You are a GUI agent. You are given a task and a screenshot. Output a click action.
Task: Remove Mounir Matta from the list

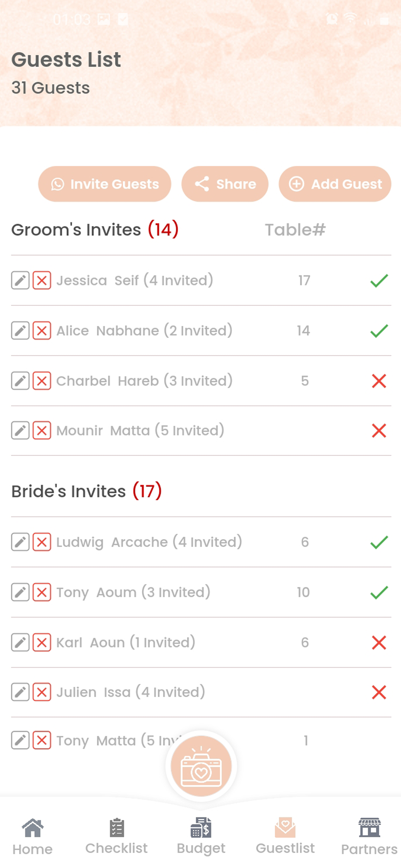(x=42, y=431)
